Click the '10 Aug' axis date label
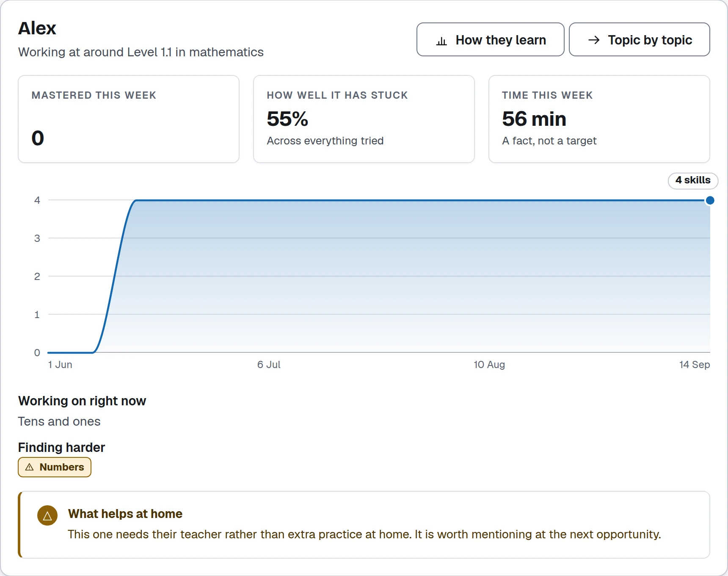Image resolution: width=728 pixels, height=576 pixels. pos(489,365)
